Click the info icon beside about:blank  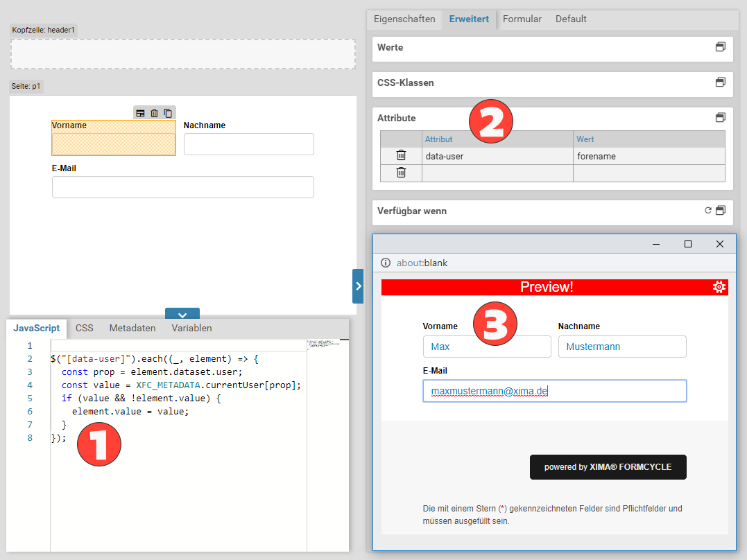386,263
